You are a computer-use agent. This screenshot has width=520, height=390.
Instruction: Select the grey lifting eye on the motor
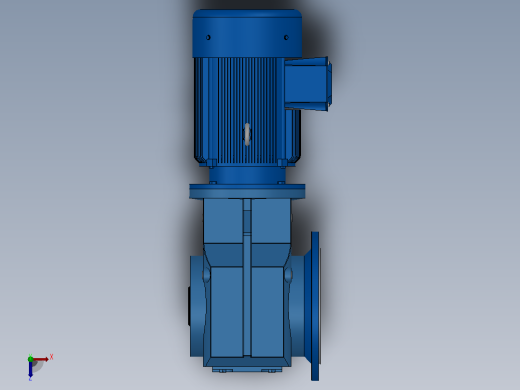pos(247,134)
